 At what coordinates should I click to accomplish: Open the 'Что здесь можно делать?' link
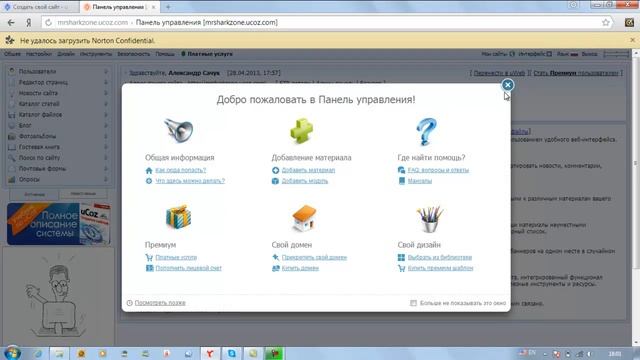pos(190,181)
